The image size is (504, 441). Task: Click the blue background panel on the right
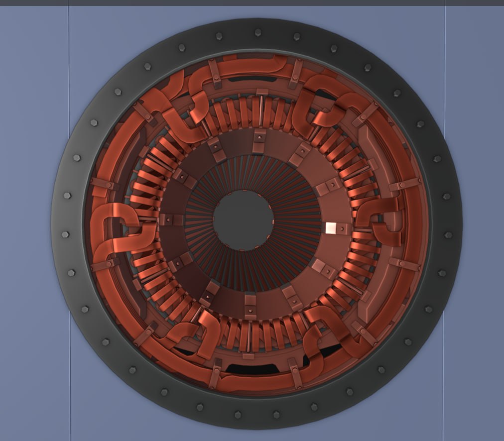[x=476, y=224]
